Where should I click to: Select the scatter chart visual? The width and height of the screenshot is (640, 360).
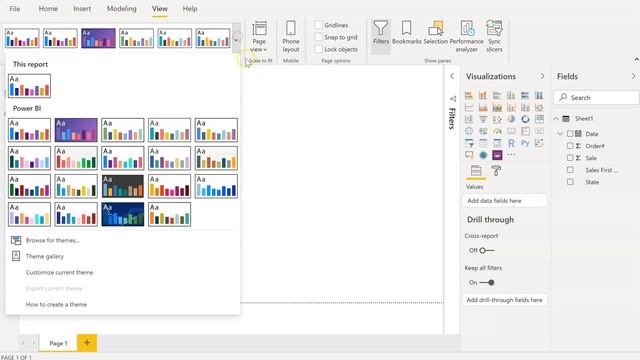pos(497,119)
